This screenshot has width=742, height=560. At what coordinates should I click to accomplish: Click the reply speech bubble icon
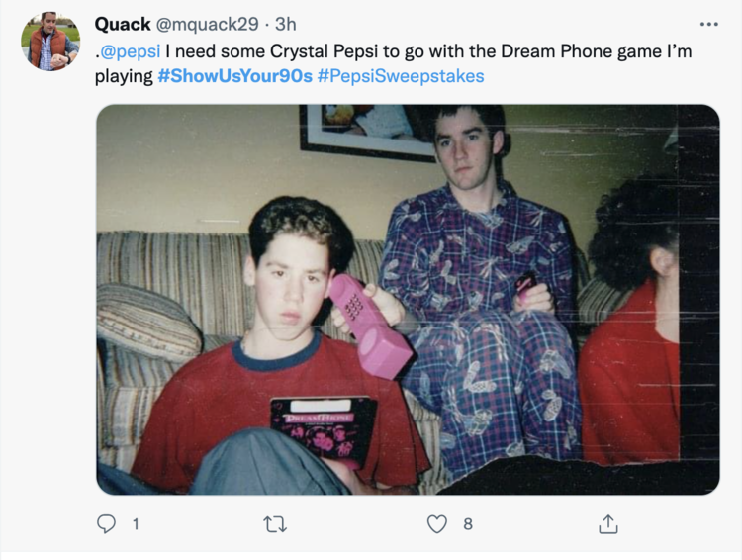click(106, 524)
